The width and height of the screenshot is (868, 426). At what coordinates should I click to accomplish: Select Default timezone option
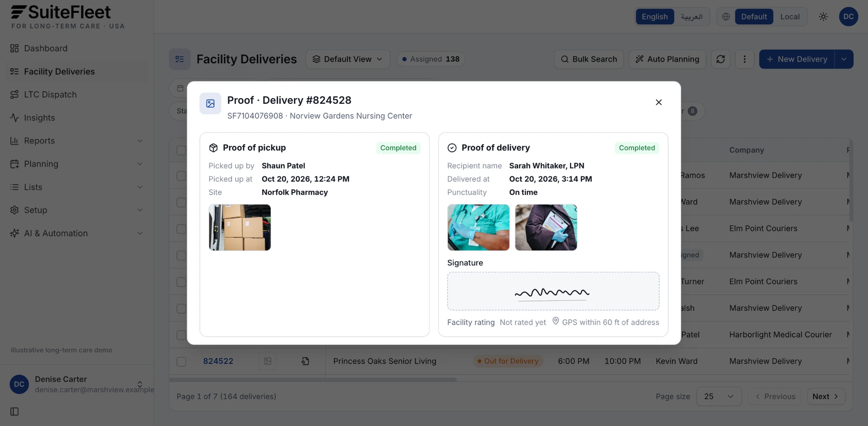(754, 16)
